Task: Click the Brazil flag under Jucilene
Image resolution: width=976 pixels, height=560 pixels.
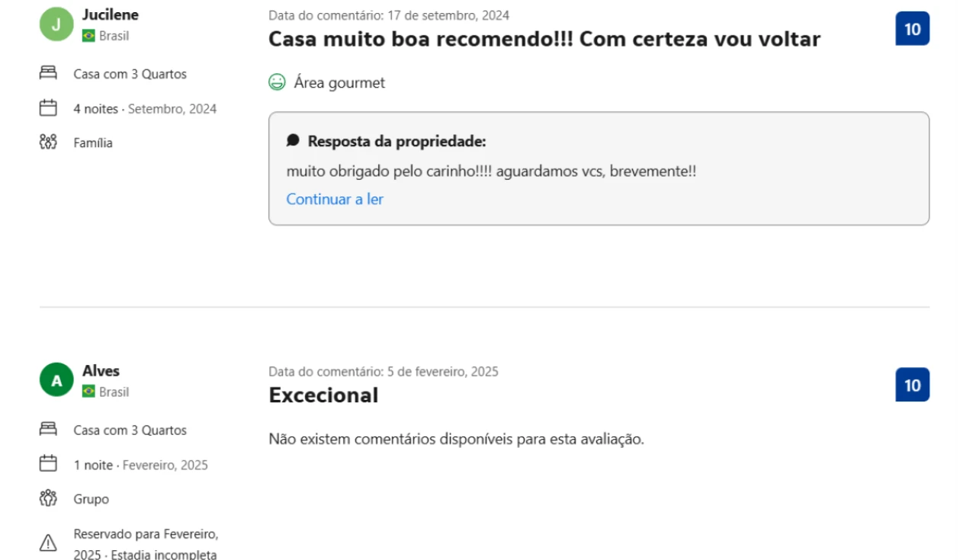Action: (x=89, y=36)
